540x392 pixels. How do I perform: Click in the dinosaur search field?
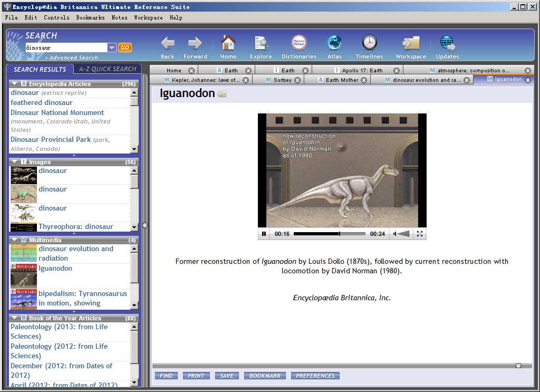[66, 47]
